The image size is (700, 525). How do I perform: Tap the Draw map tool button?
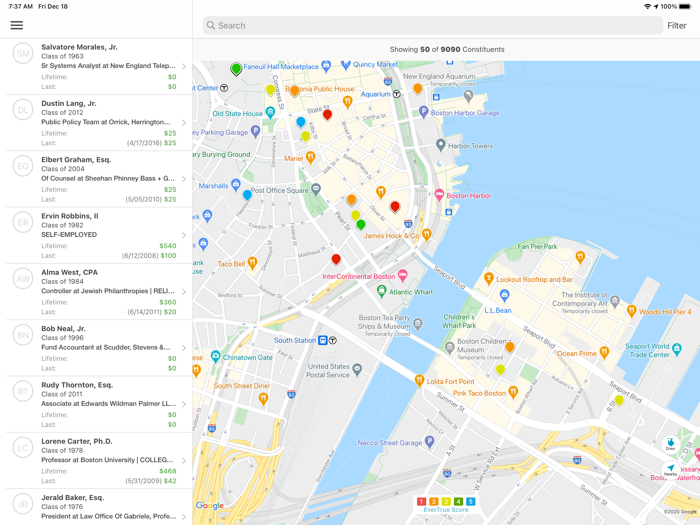pos(671,443)
